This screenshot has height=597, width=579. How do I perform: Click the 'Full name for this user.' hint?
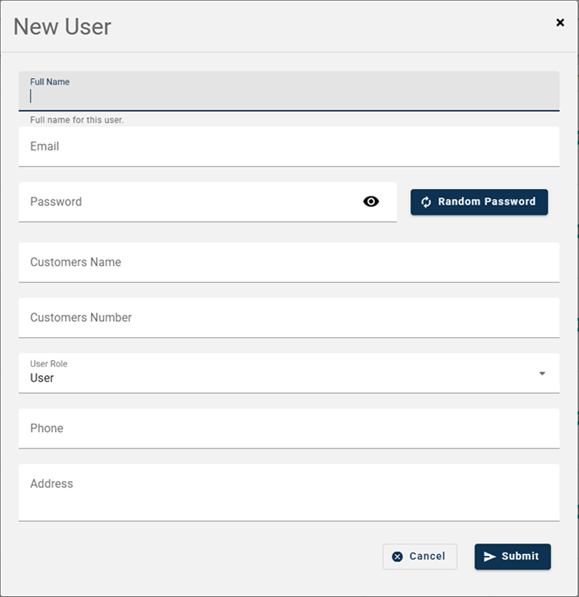(x=77, y=120)
